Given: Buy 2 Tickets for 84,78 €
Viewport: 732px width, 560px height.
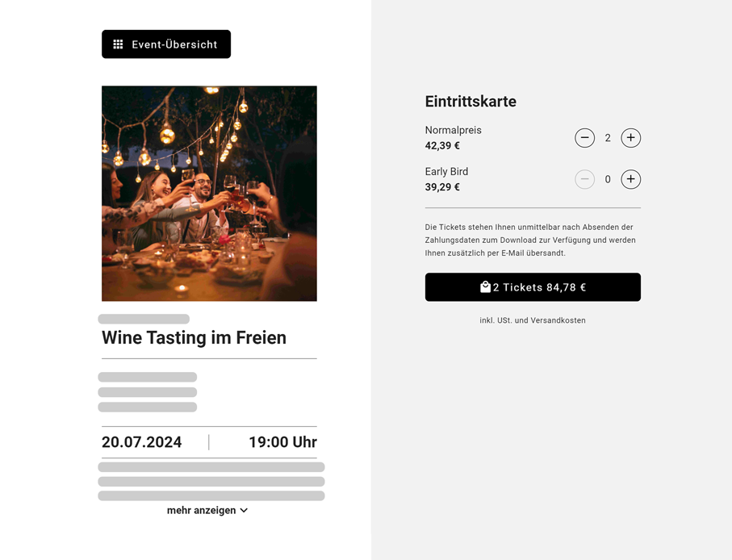Looking at the screenshot, I should (x=540, y=287).
